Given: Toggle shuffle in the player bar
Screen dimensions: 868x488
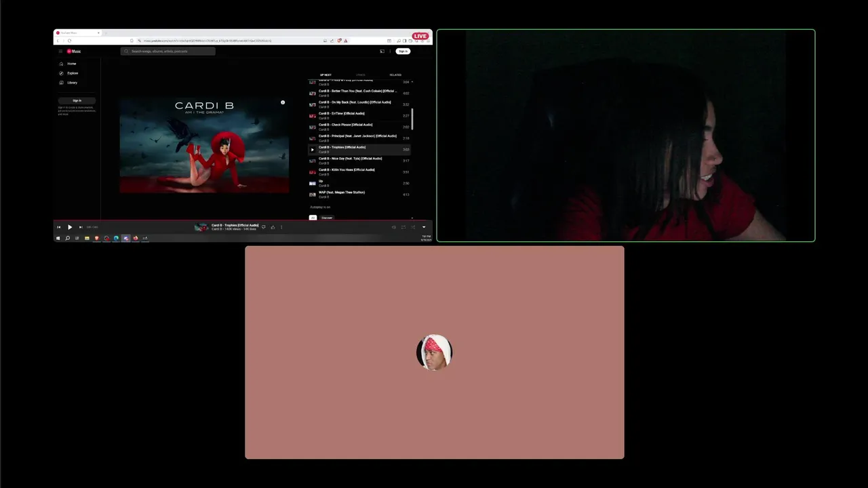Looking at the screenshot, I should pos(413,227).
